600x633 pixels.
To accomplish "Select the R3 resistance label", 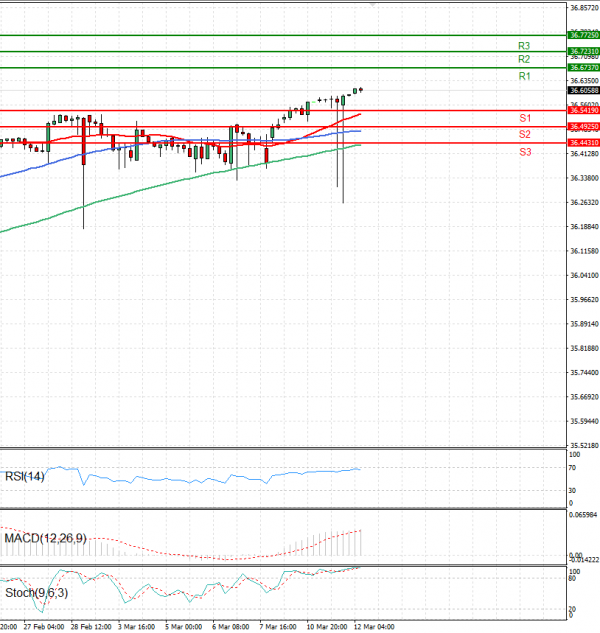I will (x=524, y=46).
